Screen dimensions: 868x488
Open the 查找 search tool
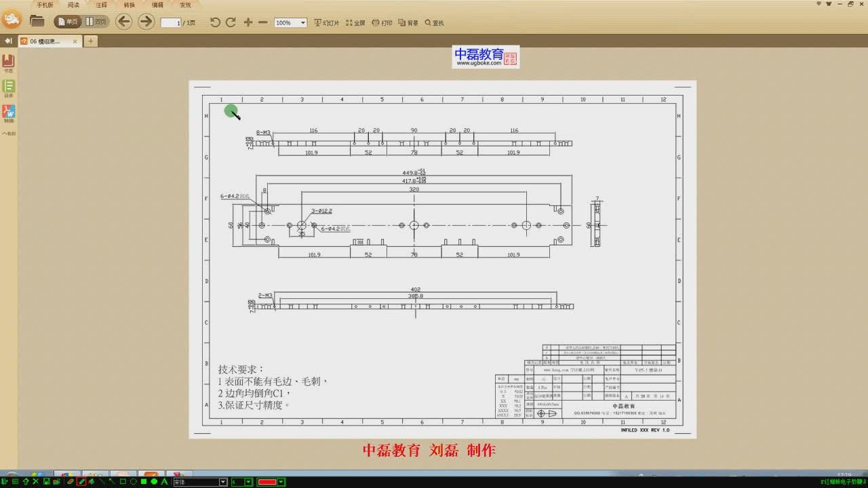click(x=434, y=22)
